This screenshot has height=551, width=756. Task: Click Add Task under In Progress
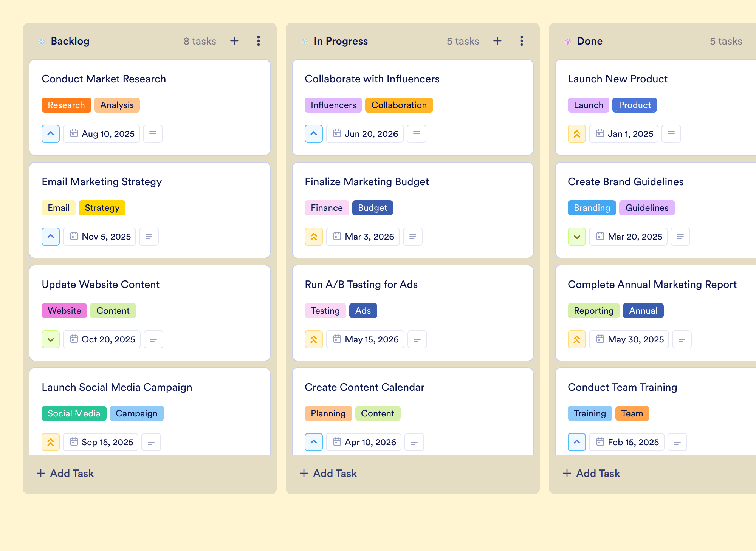pos(328,473)
